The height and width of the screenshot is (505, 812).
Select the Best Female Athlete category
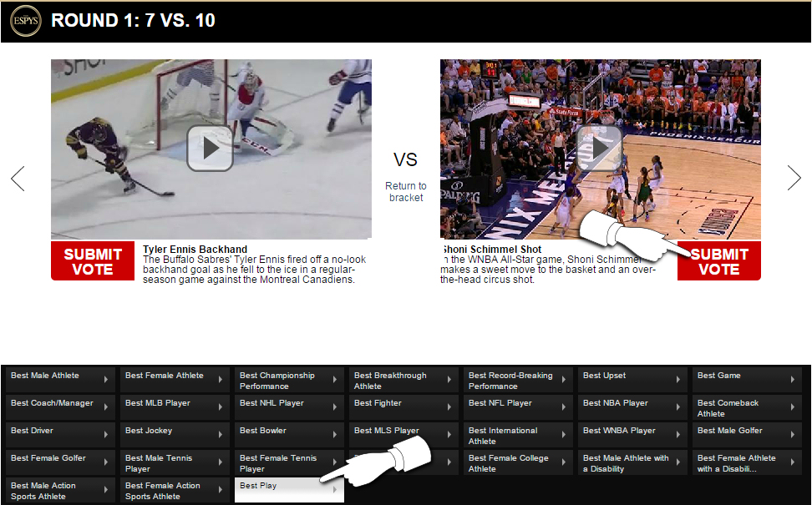[x=175, y=379]
